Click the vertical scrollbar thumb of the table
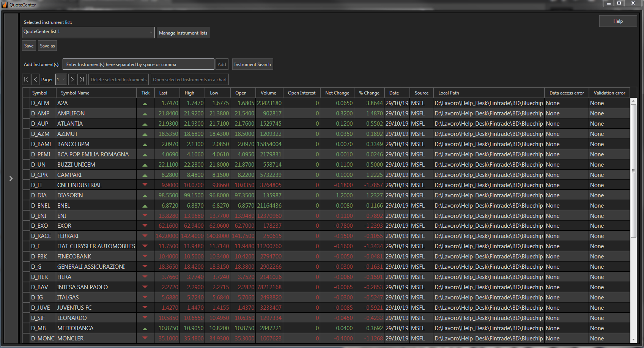The height and width of the screenshot is (348, 644). coord(633,171)
